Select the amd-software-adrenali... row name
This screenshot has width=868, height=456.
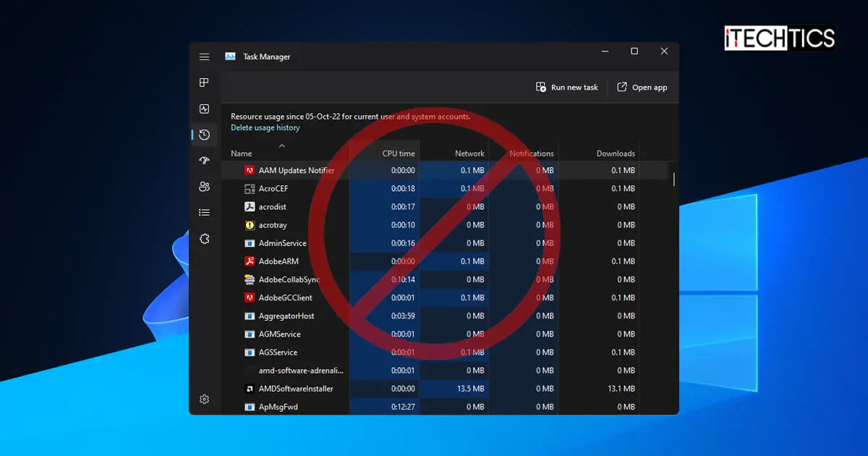[302, 371]
